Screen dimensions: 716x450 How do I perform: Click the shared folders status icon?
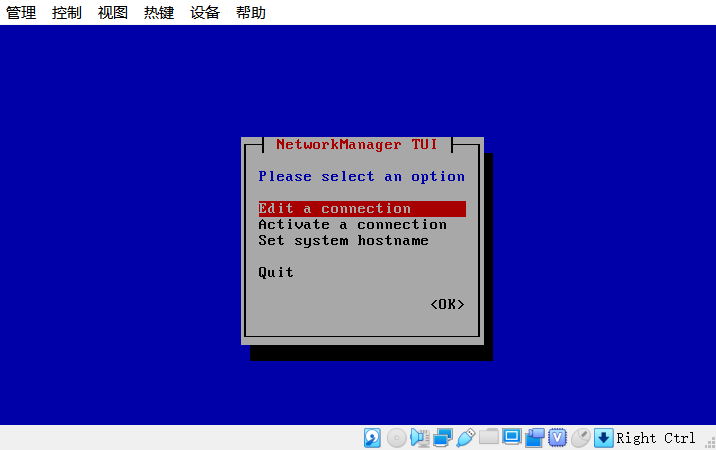489,437
